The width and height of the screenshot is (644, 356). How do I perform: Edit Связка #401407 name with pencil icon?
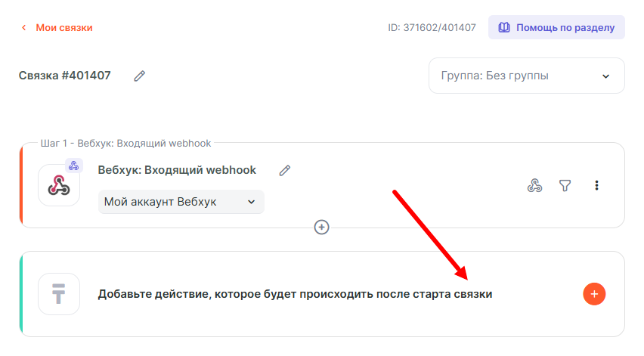point(139,76)
